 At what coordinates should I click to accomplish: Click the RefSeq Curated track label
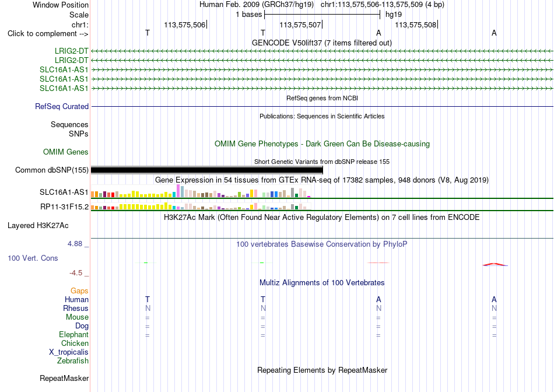coord(62,106)
